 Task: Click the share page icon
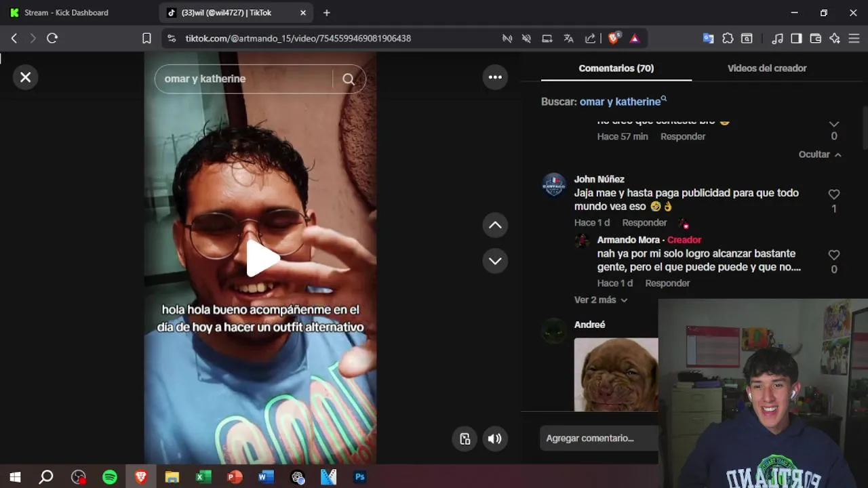[x=590, y=39]
